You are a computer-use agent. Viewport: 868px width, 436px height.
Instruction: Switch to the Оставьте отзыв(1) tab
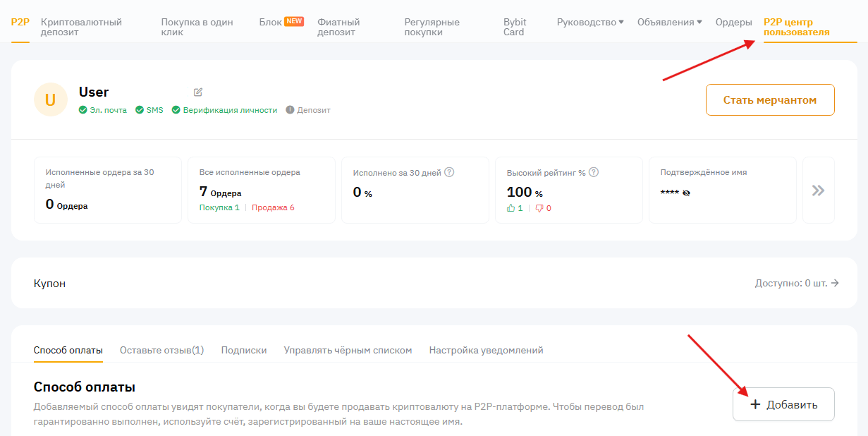pyautogui.click(x=161, y=350)
